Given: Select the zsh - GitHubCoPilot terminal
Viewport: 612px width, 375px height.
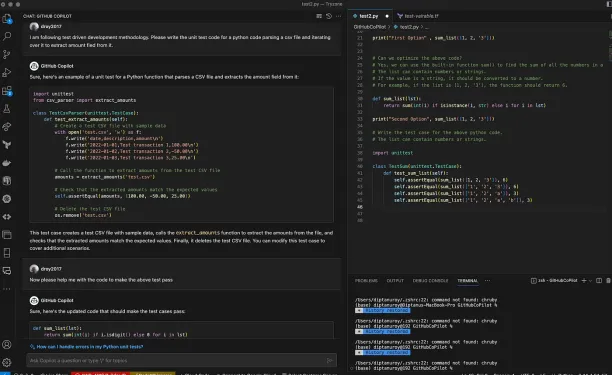Looking at the screenshot, I should [x=554, y=281].
